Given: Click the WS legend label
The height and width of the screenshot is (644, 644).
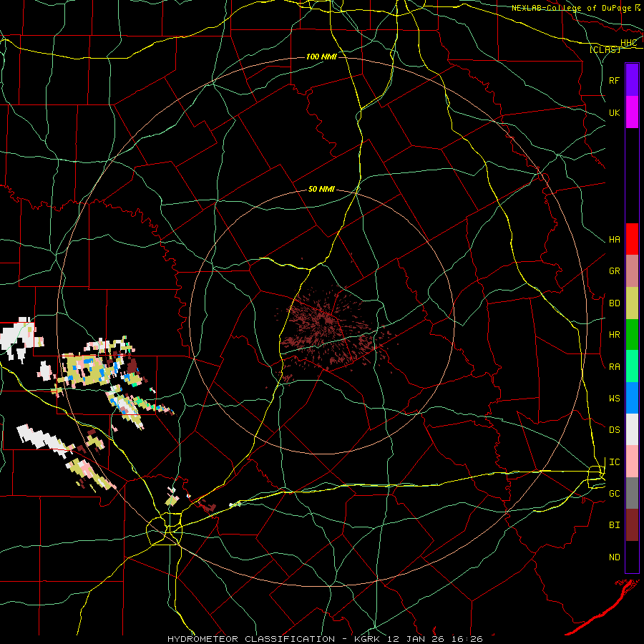Looking at the screenshot, I should [614, 399].
